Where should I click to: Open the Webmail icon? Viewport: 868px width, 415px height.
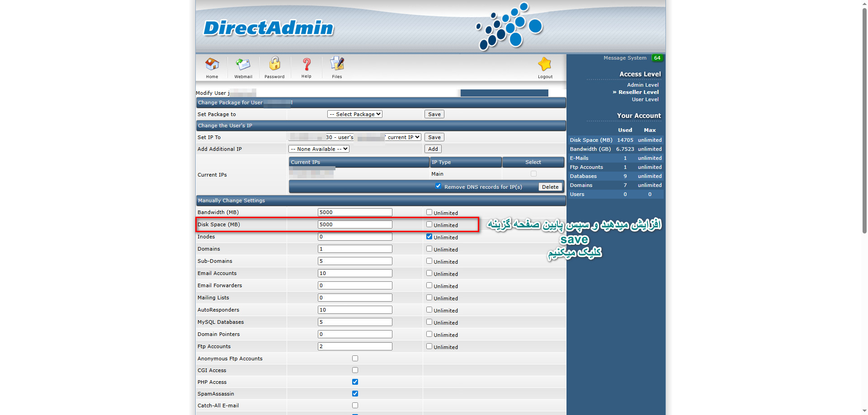pos(243,65)
